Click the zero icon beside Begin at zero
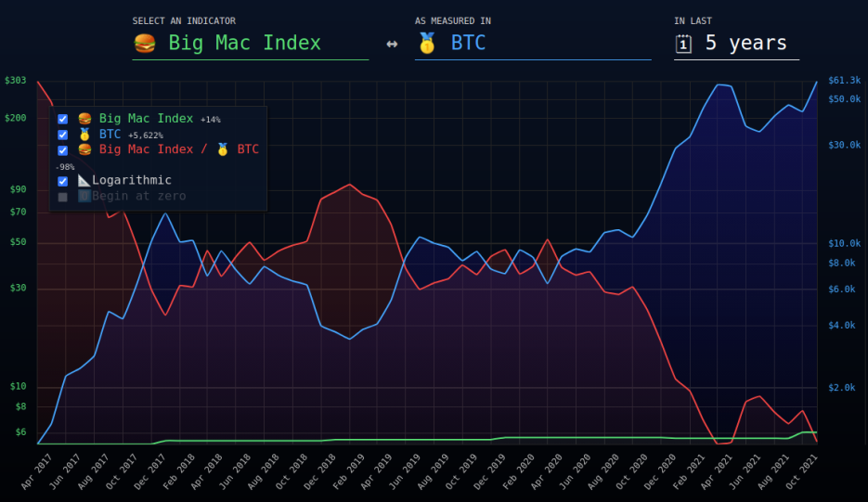This screenshot has width=868, height=502. [84, 196]
